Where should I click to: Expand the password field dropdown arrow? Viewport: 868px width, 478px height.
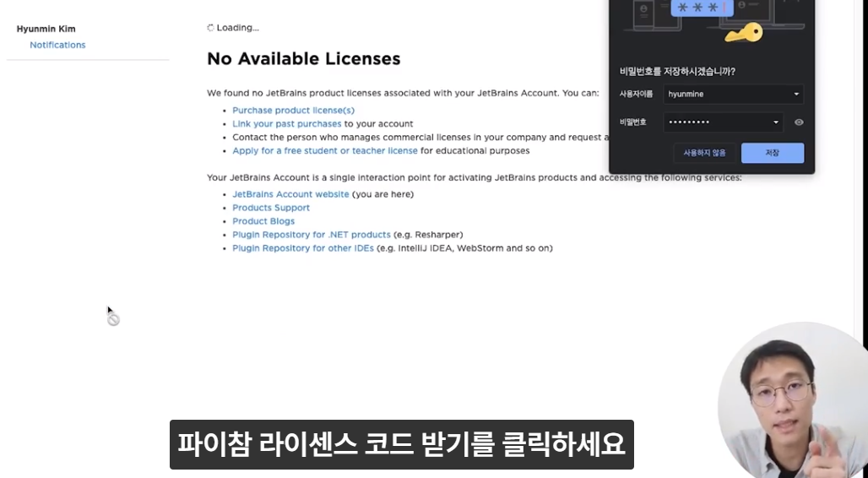click(x=776, y=122)
